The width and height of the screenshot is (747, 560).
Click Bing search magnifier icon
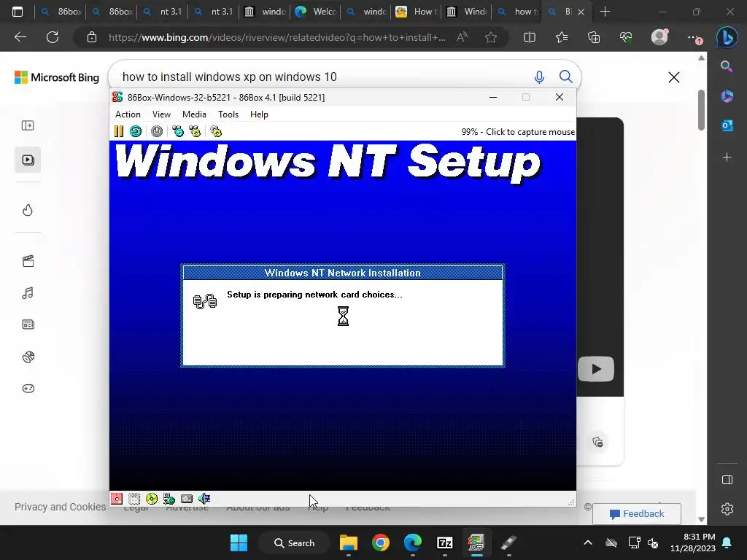(565, 77)
